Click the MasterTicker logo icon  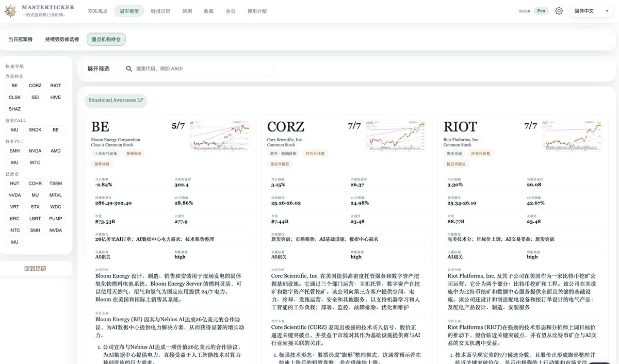(11, 11)
